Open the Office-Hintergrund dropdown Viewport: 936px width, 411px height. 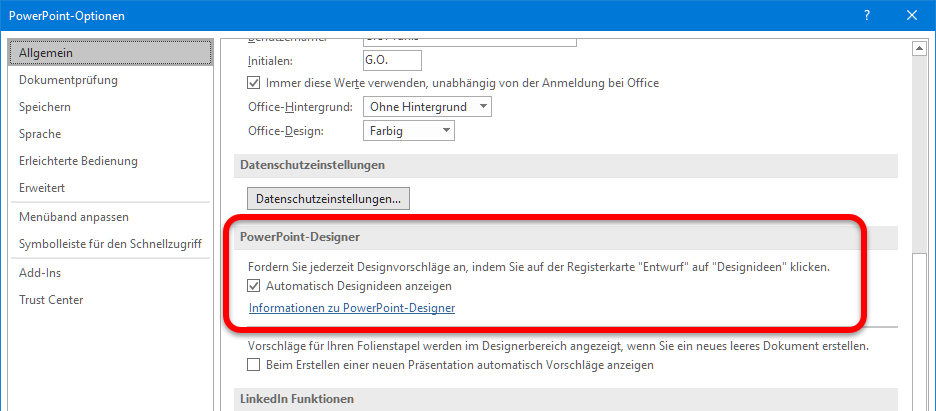(x=427, y=107)
